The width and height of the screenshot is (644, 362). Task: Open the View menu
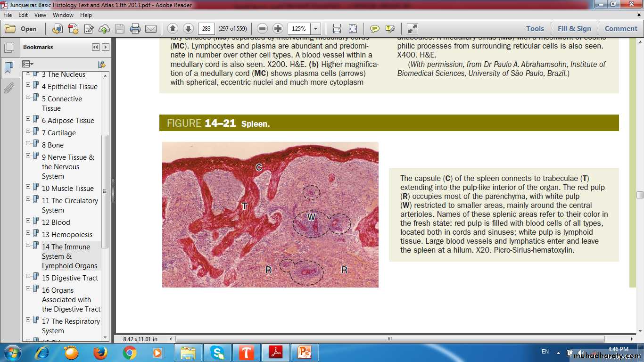(x=40, y=15)
